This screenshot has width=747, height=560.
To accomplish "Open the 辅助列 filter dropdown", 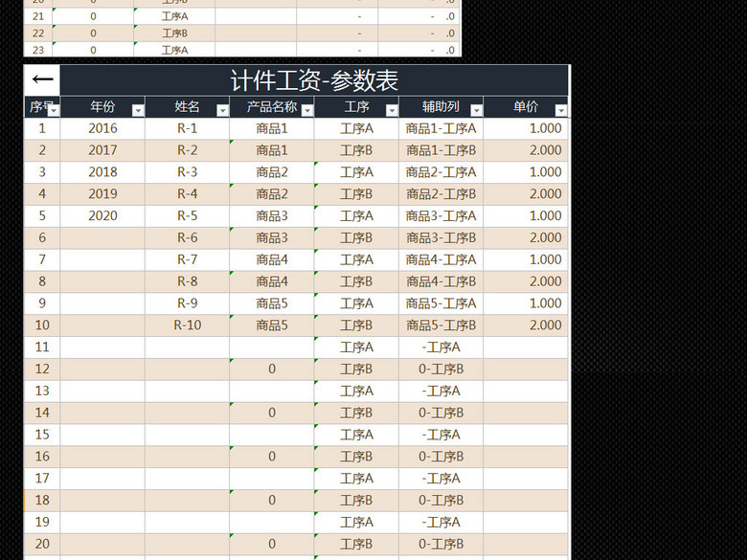I will click(x=476, y=110).
